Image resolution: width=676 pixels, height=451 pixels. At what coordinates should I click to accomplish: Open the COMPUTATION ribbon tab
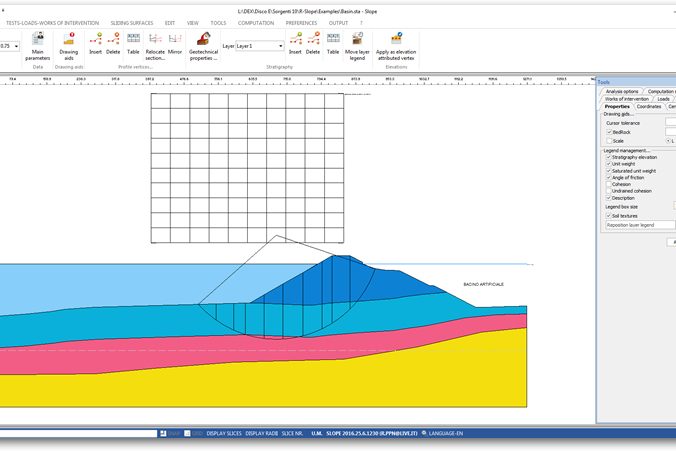click(256, 22)
